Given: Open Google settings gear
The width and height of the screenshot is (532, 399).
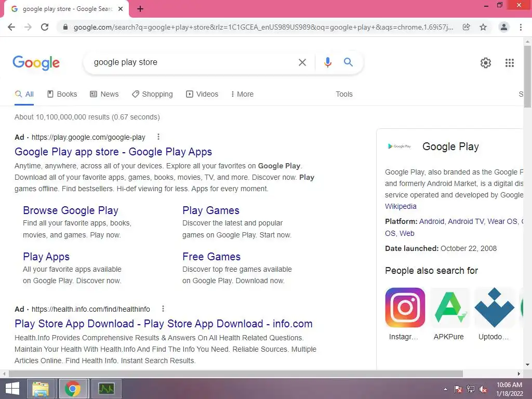Looking at the screenshot, I should click(x=486, y=63).
